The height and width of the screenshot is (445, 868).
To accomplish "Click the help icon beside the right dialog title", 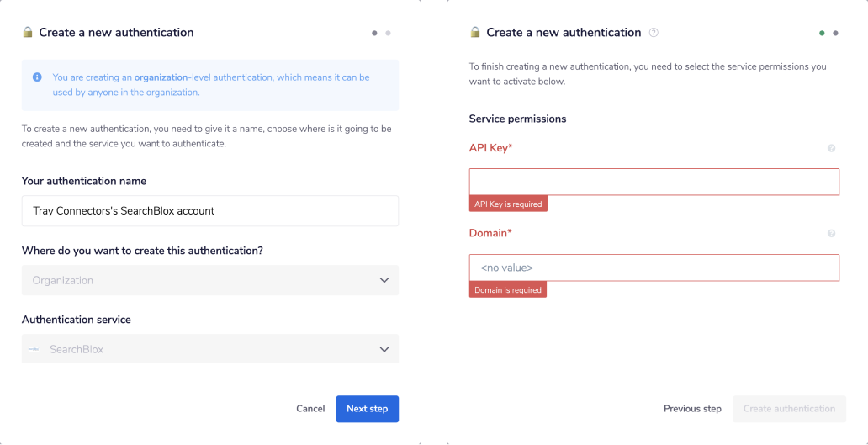I will point(654,33).
